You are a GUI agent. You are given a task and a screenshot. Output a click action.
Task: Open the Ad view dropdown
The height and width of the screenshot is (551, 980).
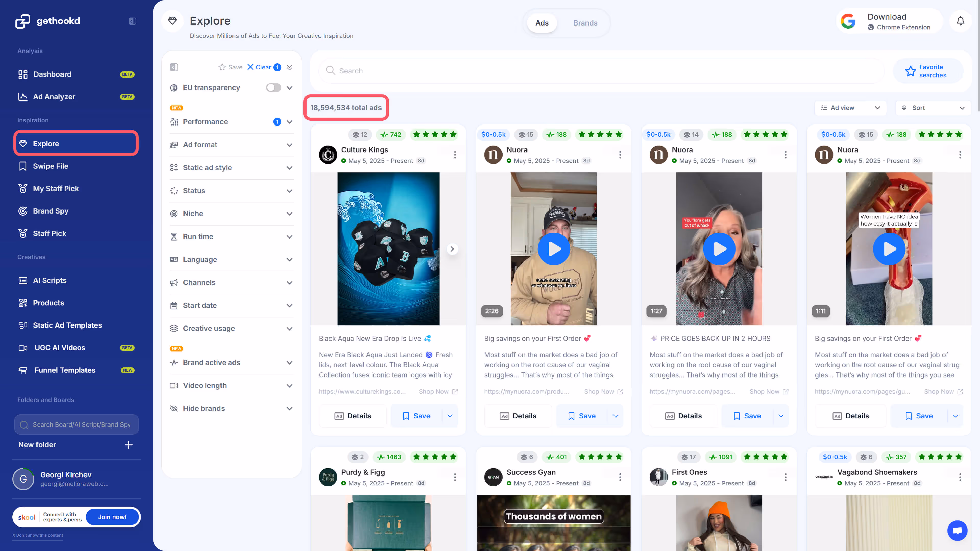pos(851,108)
